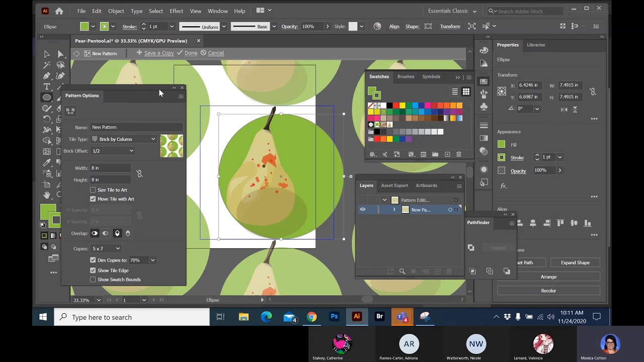644x362 pixels.
Task: Click Save a Copy in pattern bar
Action: (155, 53)
